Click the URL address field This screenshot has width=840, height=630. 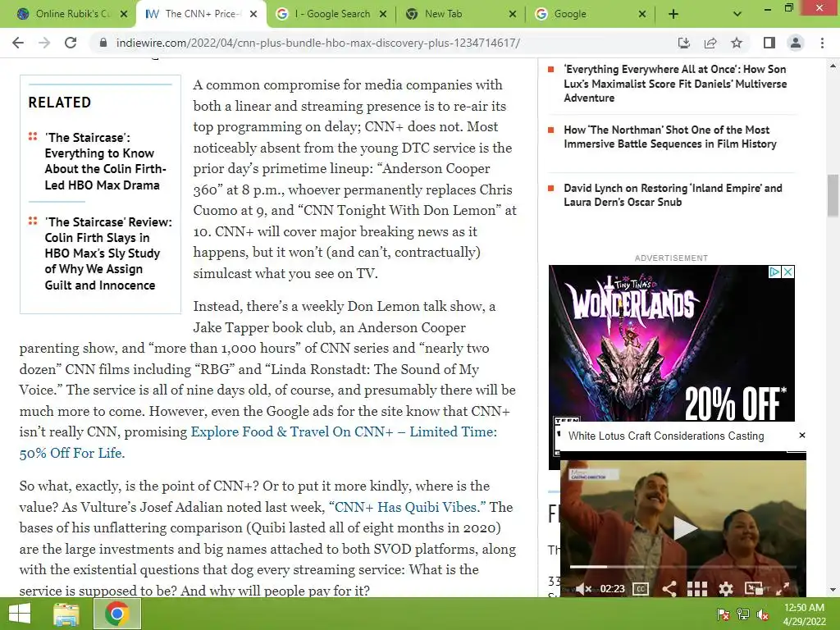[x=318, y=43]
